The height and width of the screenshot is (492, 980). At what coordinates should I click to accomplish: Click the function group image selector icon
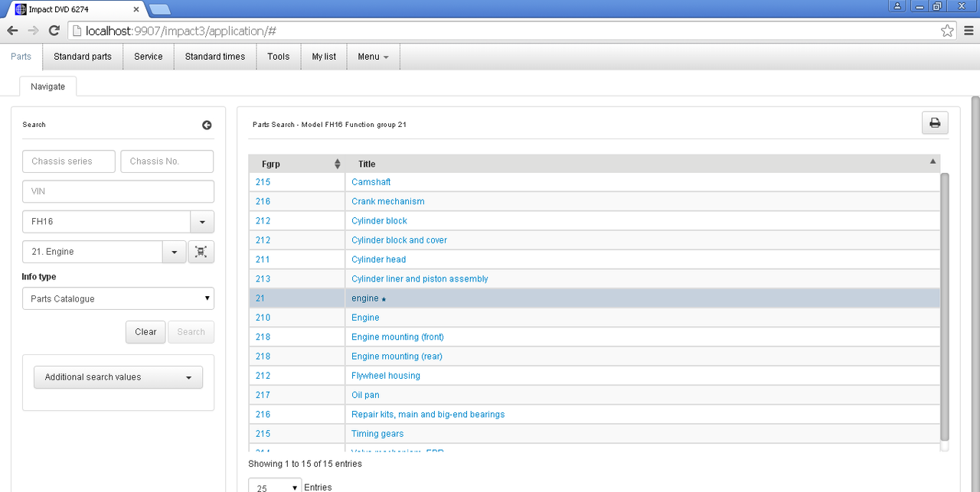pyautogui.click(x=201, y=252)
